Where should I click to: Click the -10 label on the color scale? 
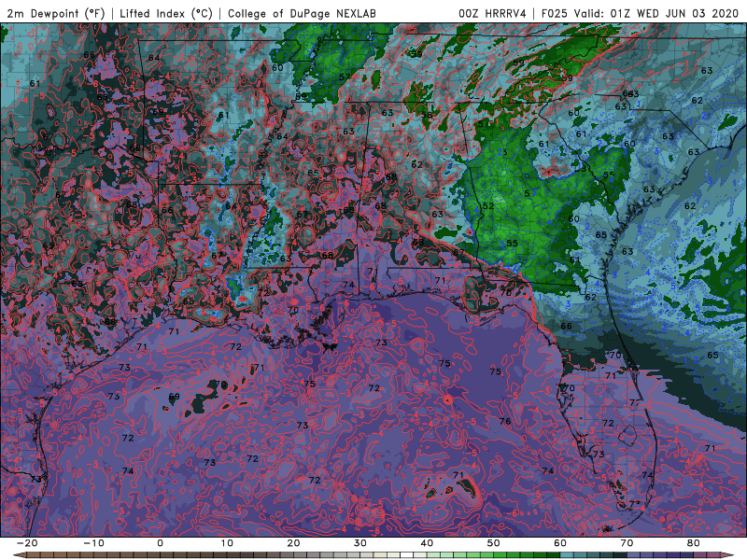(93, 543)
